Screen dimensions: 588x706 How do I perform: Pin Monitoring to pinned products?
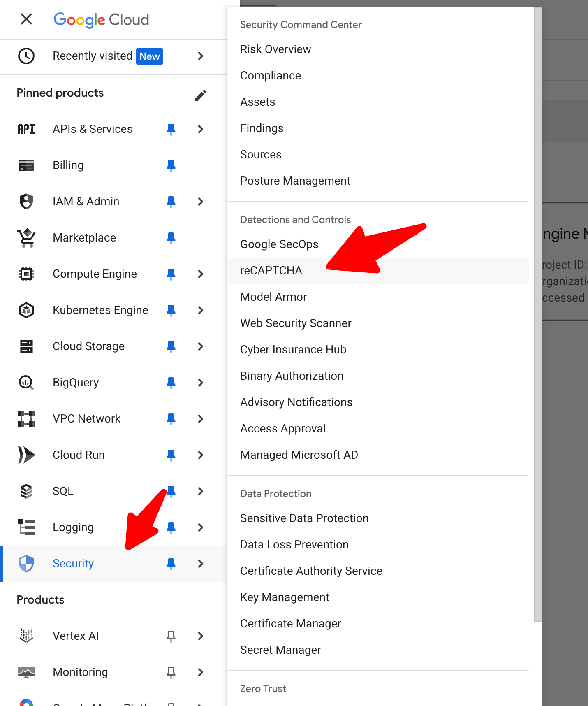171,672
